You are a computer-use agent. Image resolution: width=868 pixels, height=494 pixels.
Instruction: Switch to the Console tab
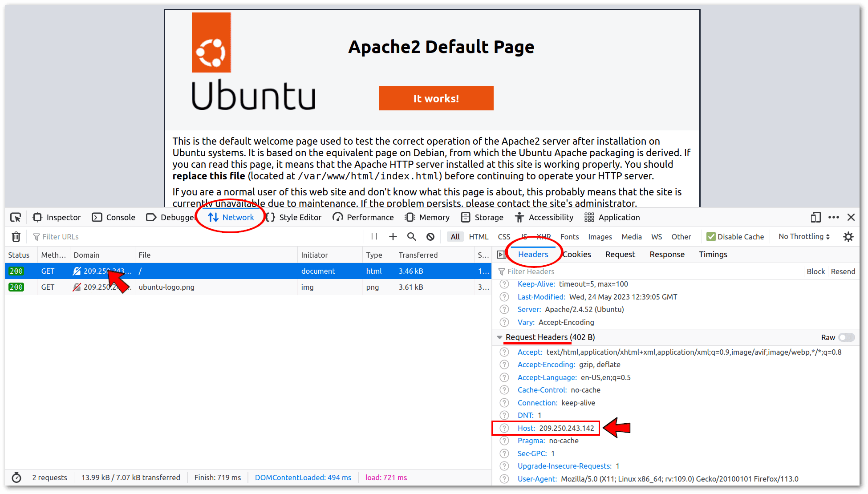coord(114,217)
